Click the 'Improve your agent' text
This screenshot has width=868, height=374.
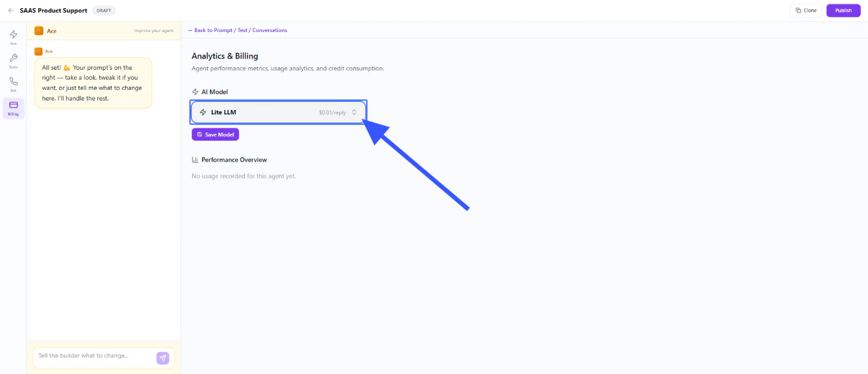tap(154, 31)
